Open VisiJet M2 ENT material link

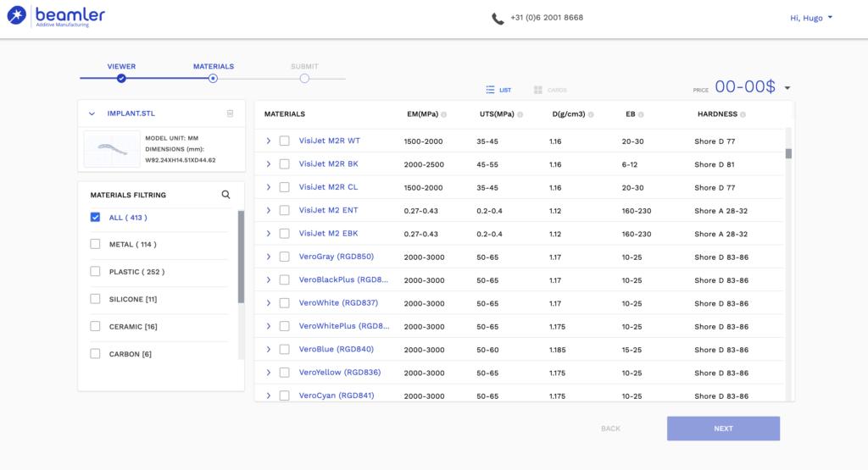point(328,210)
